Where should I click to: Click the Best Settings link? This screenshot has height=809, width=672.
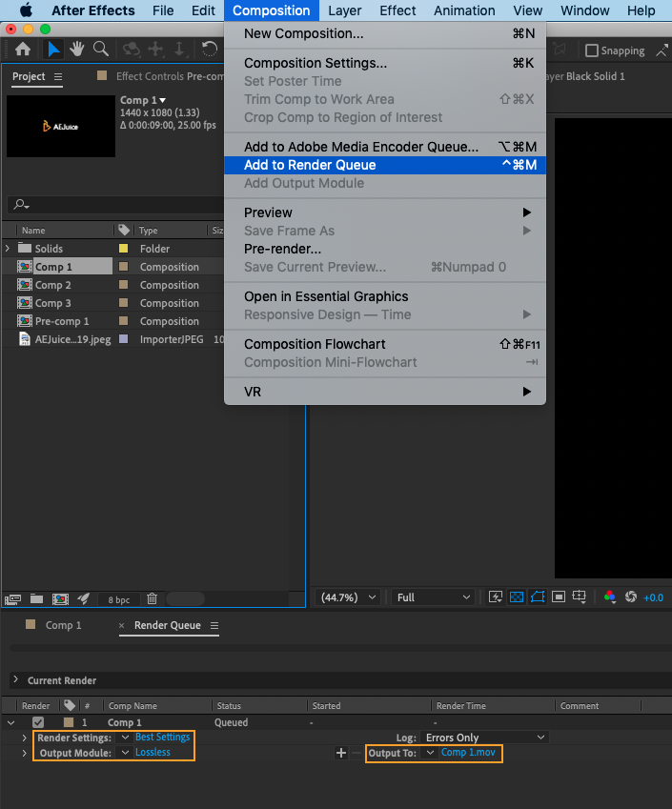pyautogui.click(x=163, y=738)
